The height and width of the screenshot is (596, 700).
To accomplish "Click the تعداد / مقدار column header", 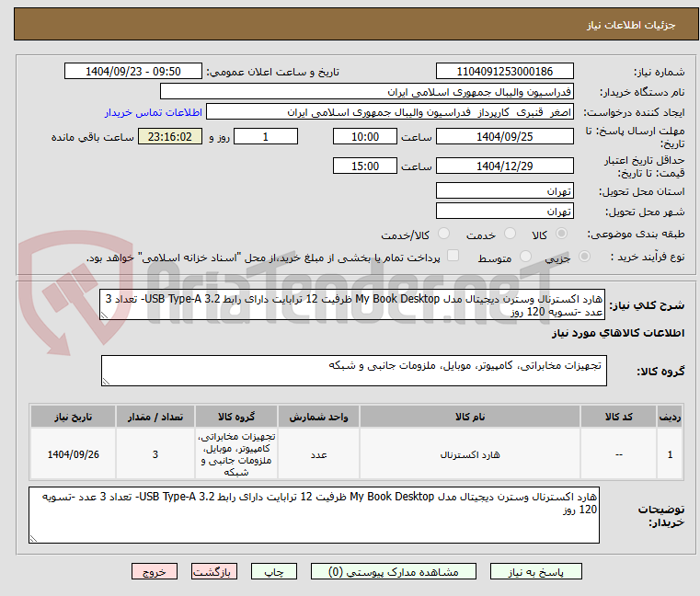I will pyautogui.click(x=155, y=417).
